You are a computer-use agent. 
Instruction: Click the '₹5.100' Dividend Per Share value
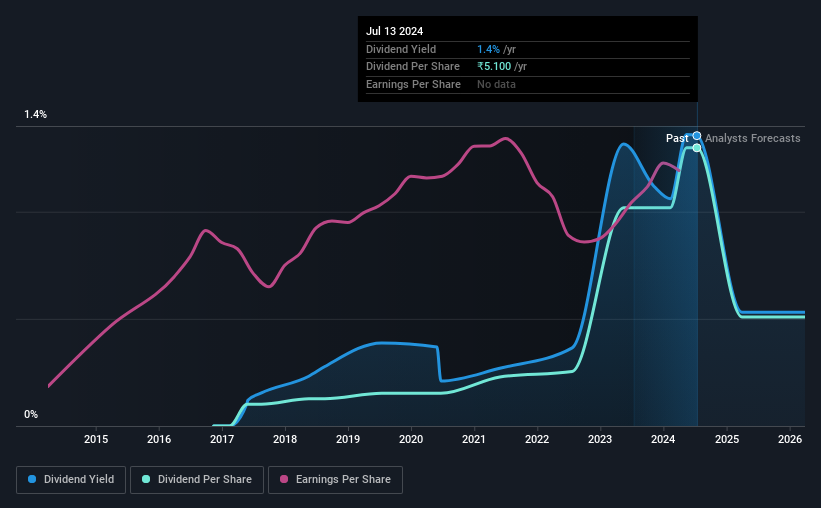point(494,67)
